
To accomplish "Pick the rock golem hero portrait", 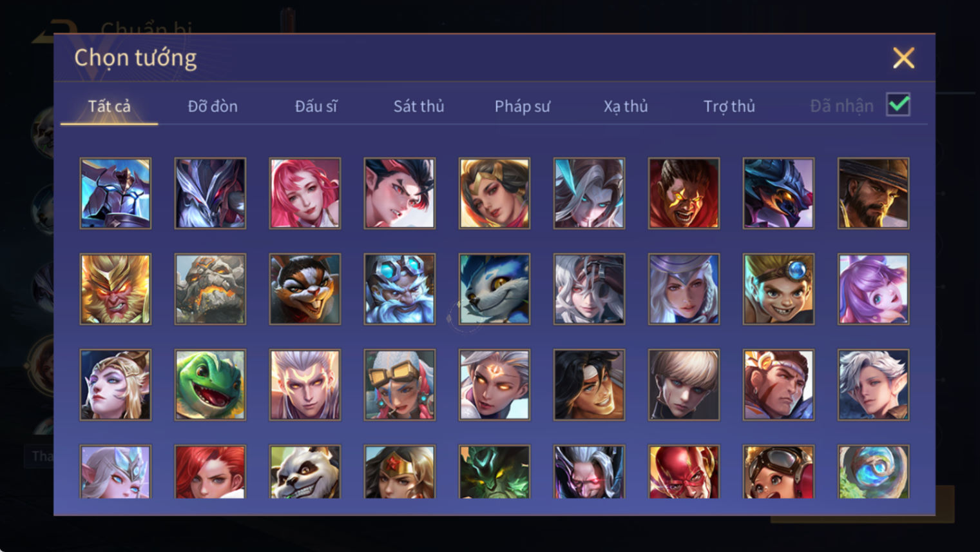I will (x=210, y=289).
